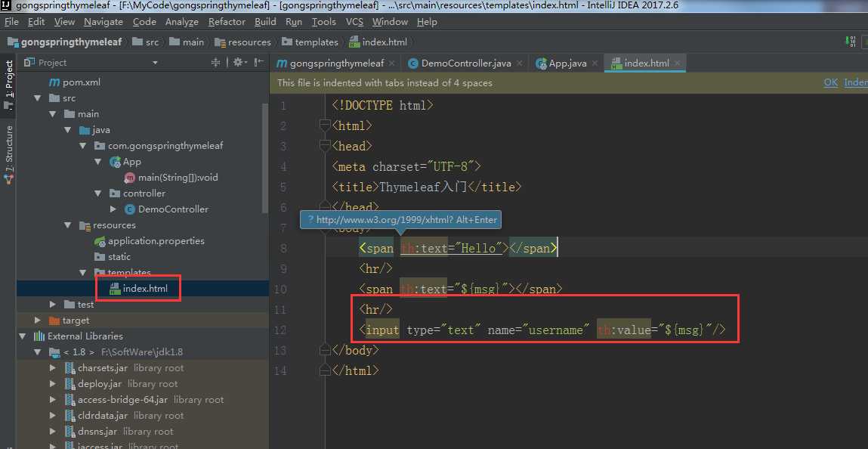Click the Project panel vertical scrollbar
The image size is (868, 449).
tap(265, 158)
